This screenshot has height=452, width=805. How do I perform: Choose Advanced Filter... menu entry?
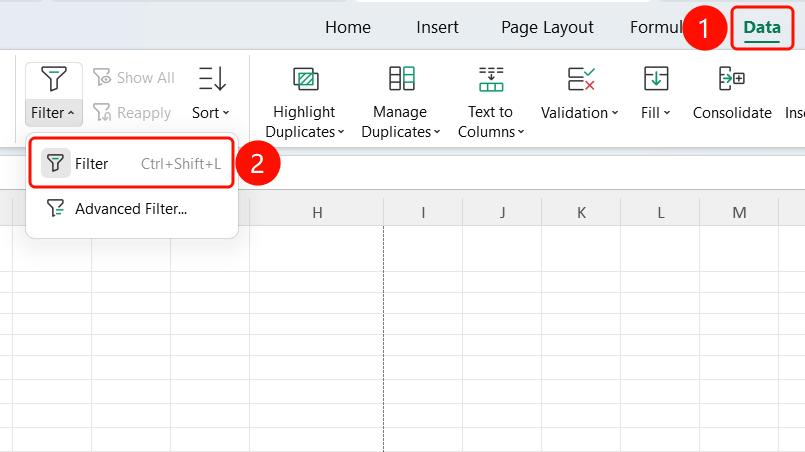point(131,209)
